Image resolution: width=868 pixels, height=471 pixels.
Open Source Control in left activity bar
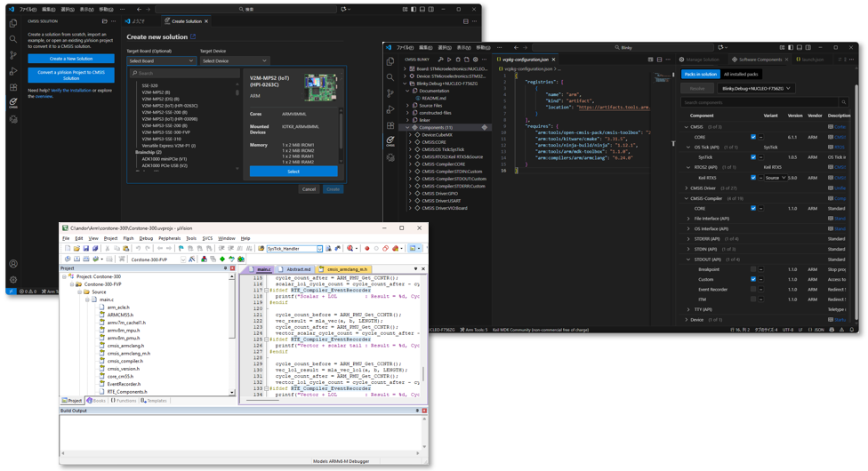click(x=12, y=55)
